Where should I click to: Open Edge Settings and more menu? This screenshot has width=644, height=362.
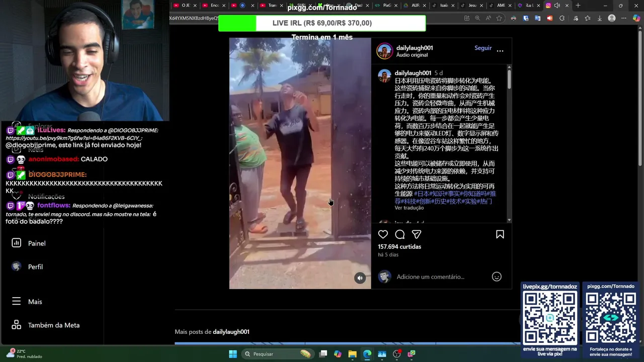pos(624,18)
